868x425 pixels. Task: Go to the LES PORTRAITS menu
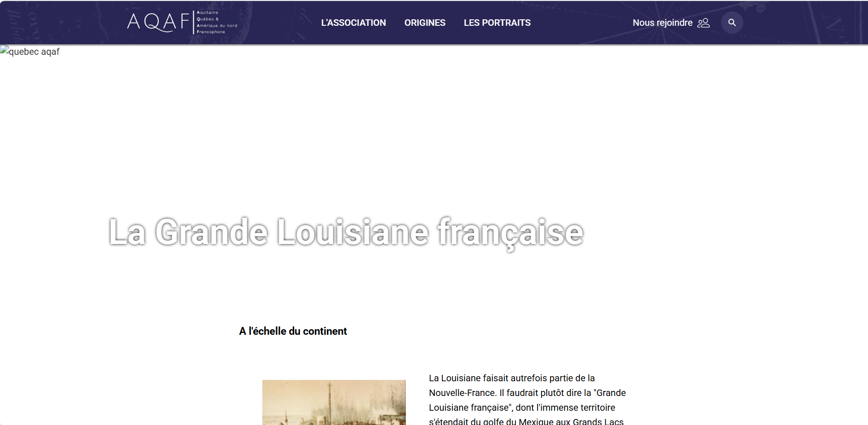(497, 23)
